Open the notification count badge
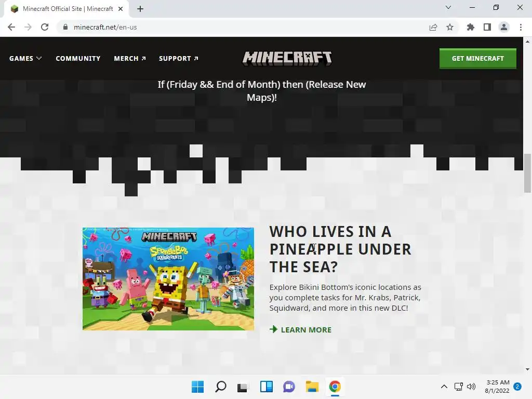The height and width of the screenshot is (399, 532). click(517, 387)
